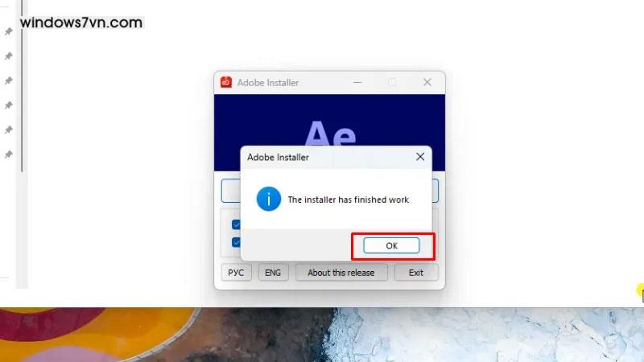Click the red Adobe Installer app icon
This screenshot has width=644, height=362.
226,82
